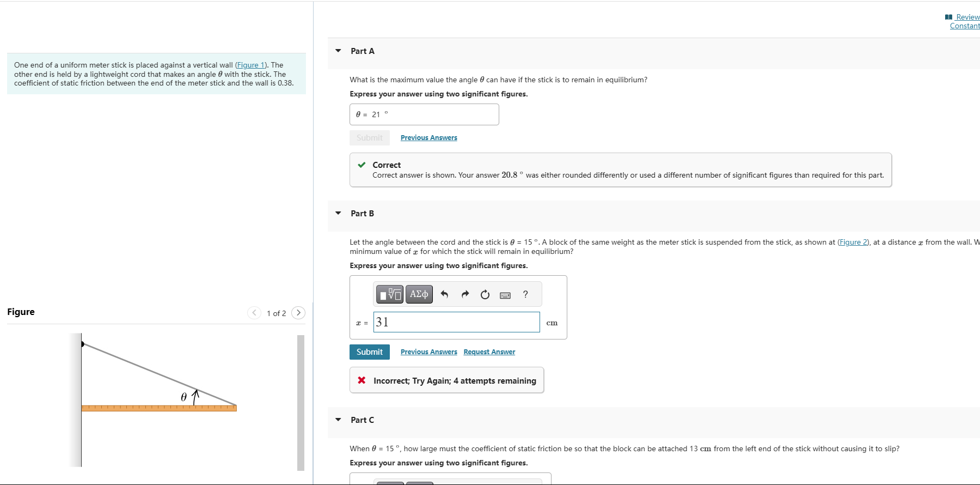Open help question mark for Part B
The height and width of the screenshot is (485, 980).
pos(525,294)
